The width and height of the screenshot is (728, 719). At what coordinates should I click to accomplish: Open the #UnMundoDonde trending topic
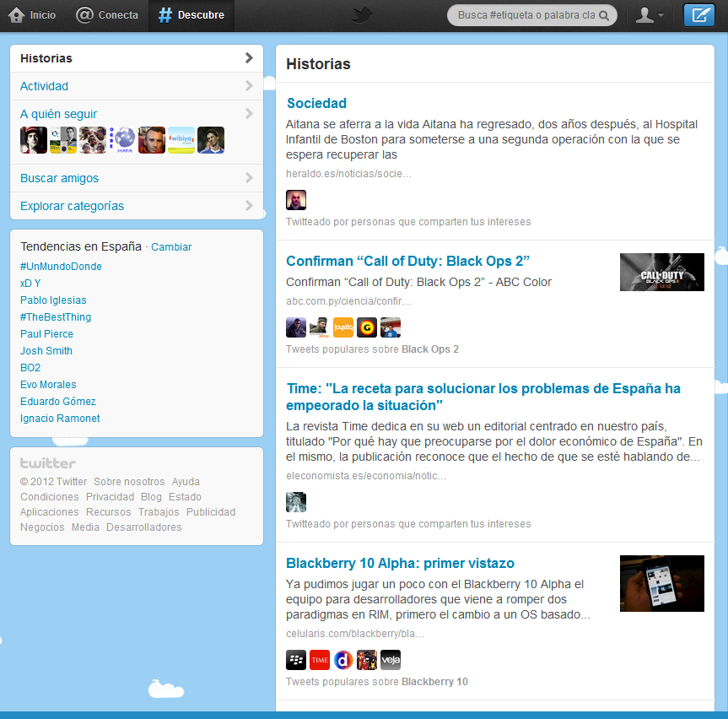(61, 266)
